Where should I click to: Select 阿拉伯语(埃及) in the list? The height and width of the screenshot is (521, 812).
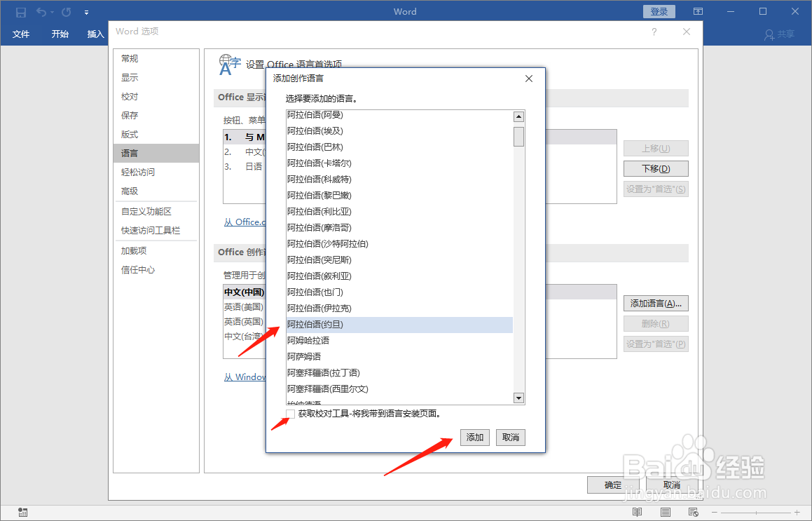pyautogui.click(x=399, y=130)
